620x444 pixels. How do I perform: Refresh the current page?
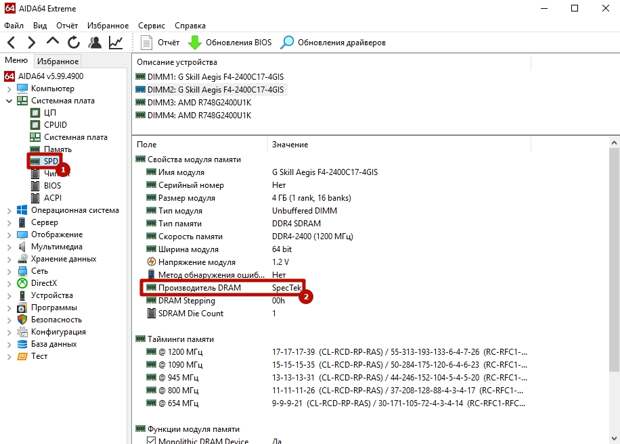74,42
